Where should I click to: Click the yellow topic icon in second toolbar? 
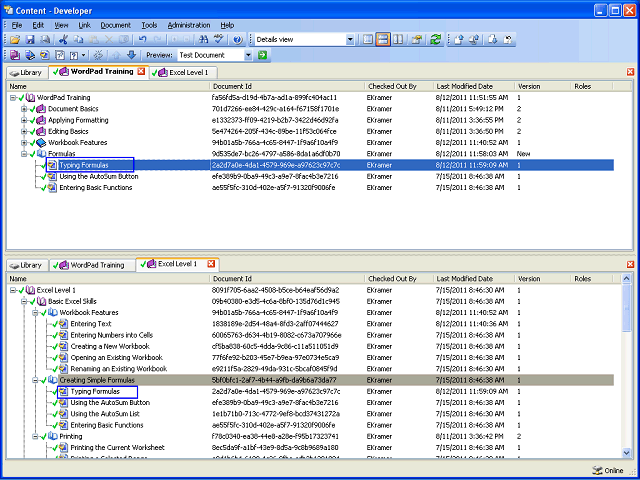(45, 55)
